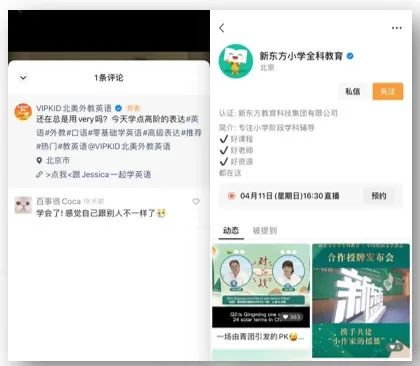Click the 简介: 专注小学阶段学科辅导 line
Image resolution: width=420 pixels, height=366 pixels.
[x=267, y=128]
